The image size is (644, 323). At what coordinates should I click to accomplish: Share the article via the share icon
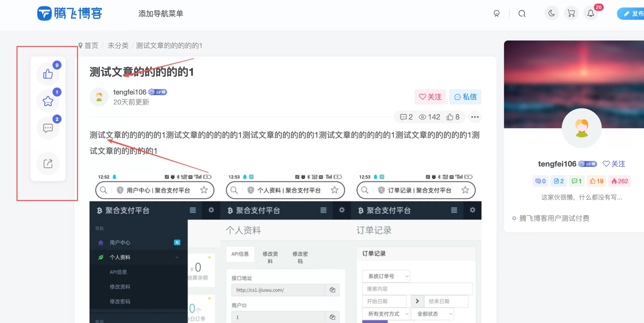pyautogui.click(x=48, y=164)
